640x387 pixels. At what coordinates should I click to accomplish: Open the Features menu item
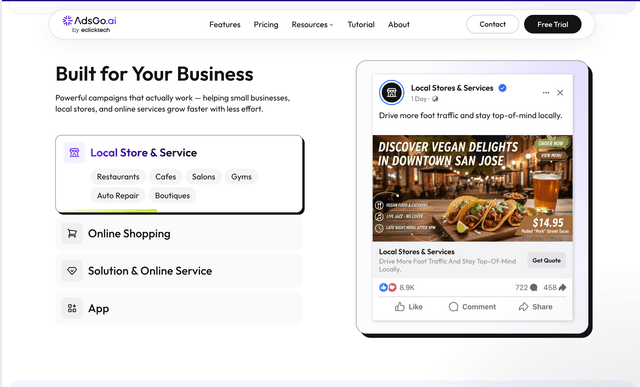(x=225, y=24)
